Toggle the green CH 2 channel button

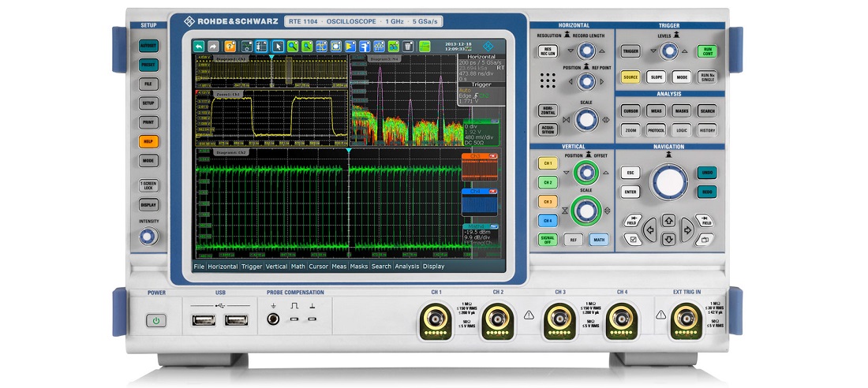(x=548, y=182)
